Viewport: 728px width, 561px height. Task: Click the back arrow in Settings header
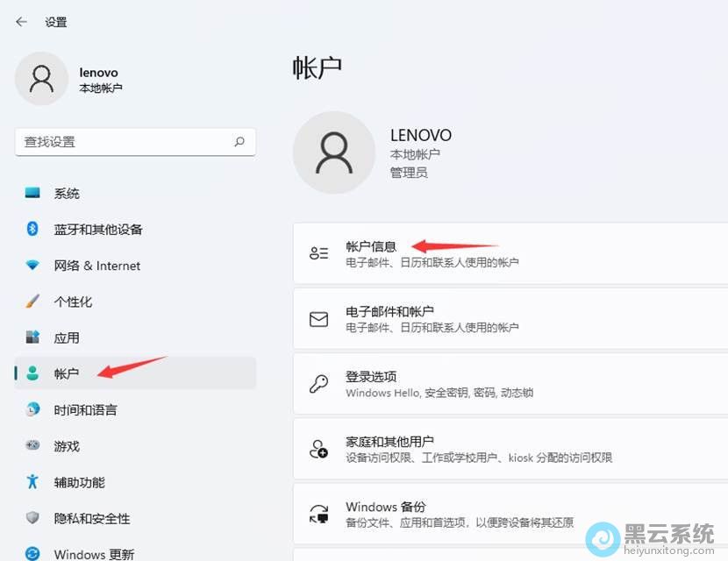click(21, 22)
